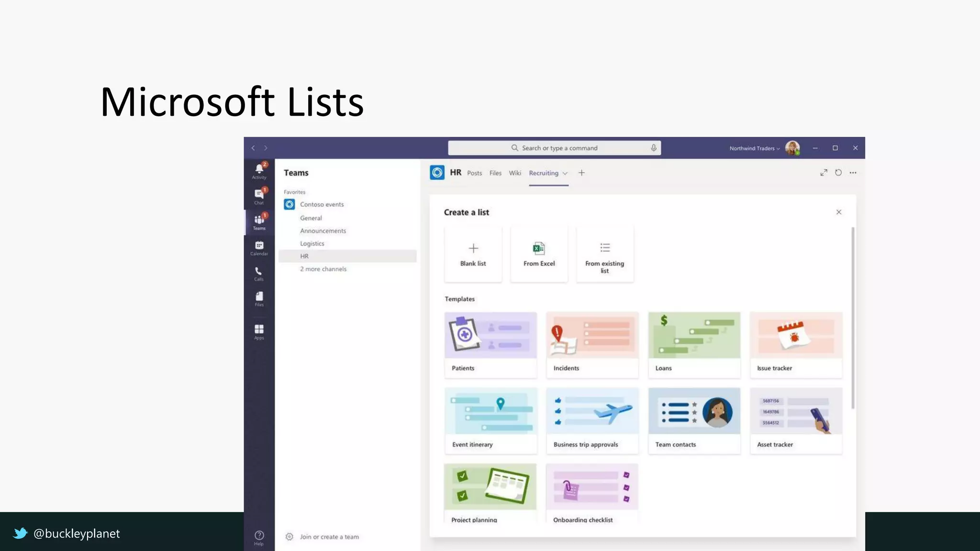Switch to the Posts tab
Screen dimensions: 980x551
coord(475,173)
